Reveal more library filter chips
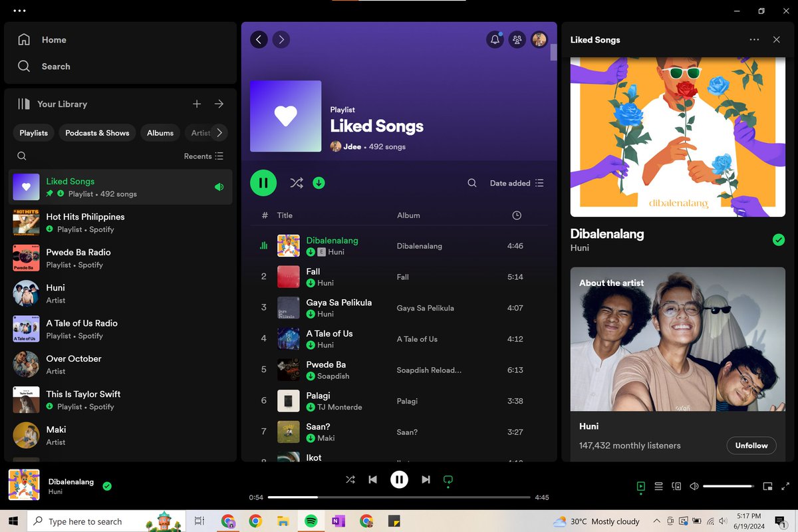The image size is (798, 532). coord(219,133)
